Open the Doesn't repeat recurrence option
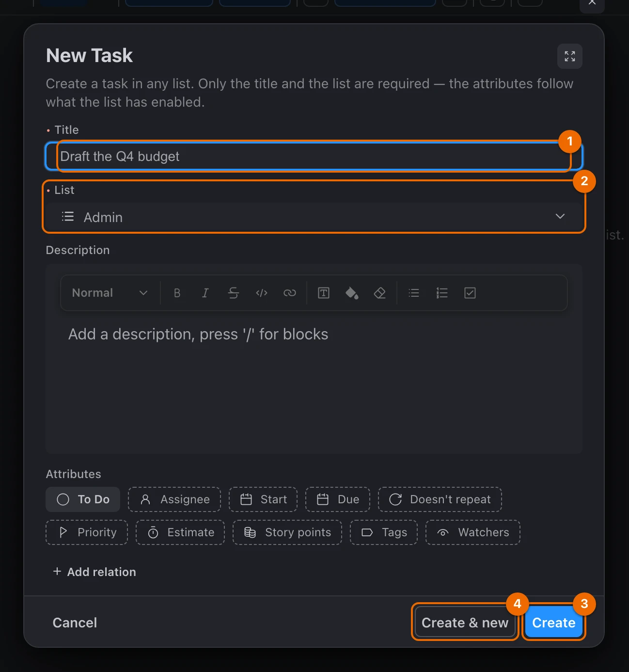 [440, 499]
